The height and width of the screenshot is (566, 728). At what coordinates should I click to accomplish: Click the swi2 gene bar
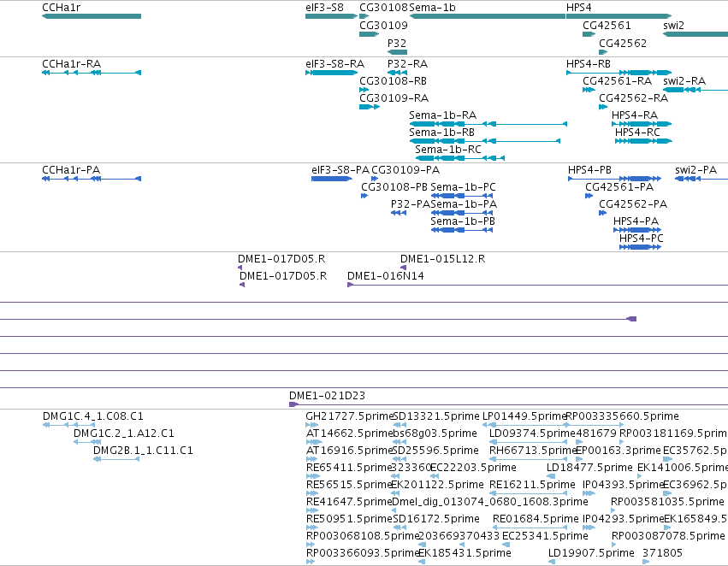(695, 34)
